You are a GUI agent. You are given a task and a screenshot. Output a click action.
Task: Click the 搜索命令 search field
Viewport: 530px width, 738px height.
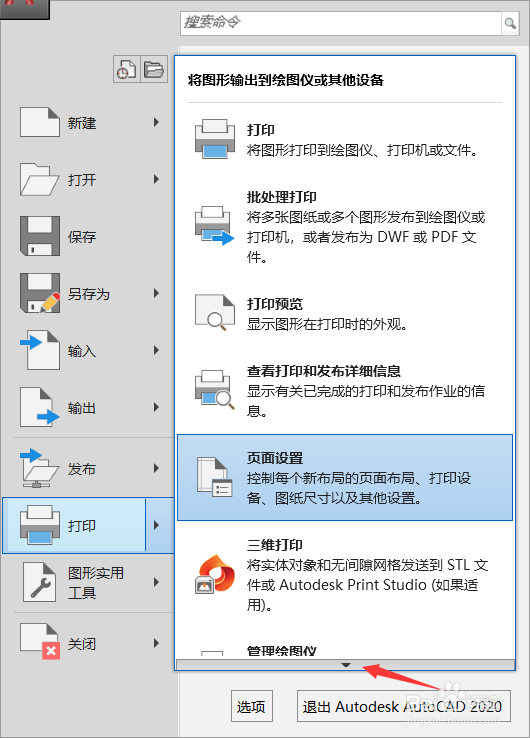pos(341,23)
